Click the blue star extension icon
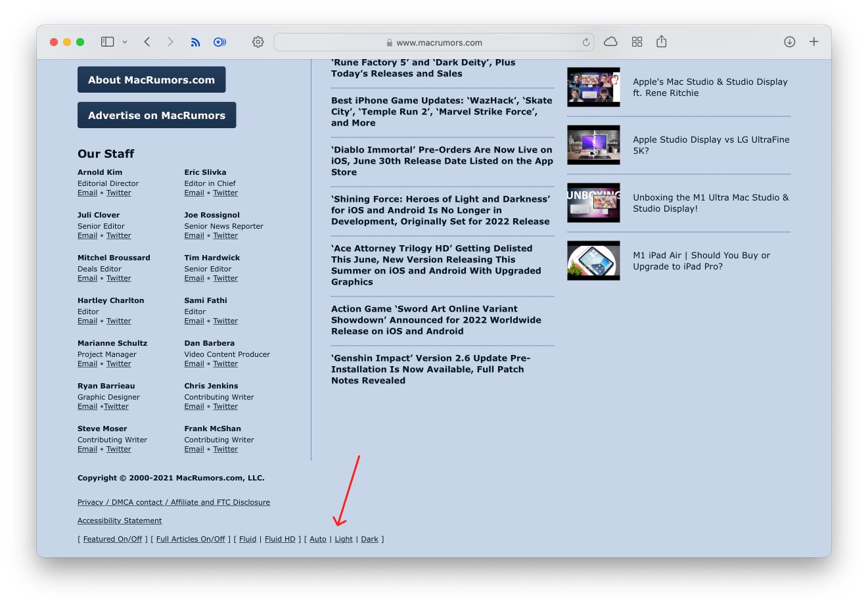 [219, 42]
